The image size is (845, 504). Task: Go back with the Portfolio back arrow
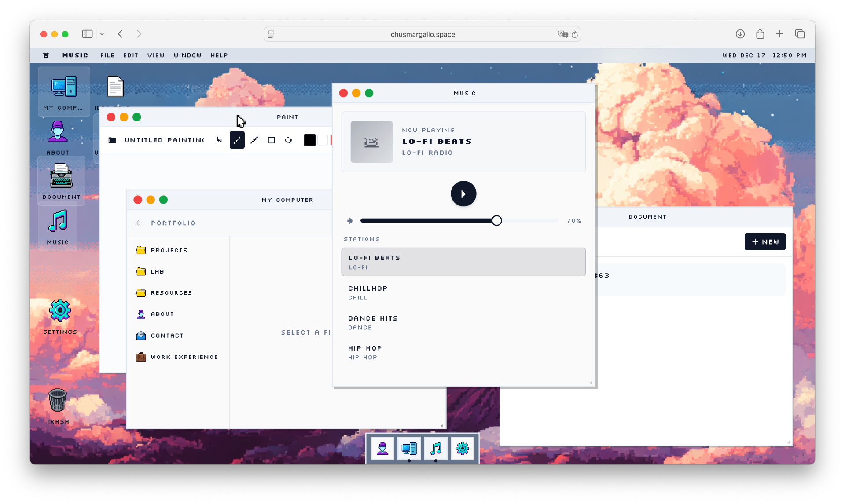pos(139,223)
